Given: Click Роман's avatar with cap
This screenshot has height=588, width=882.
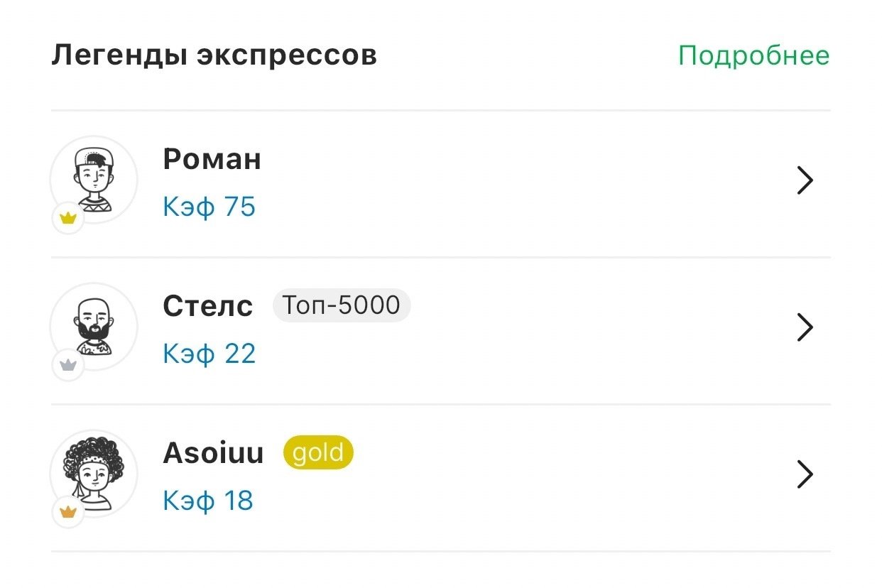Looking at the screenshot, I should point(94,178).
